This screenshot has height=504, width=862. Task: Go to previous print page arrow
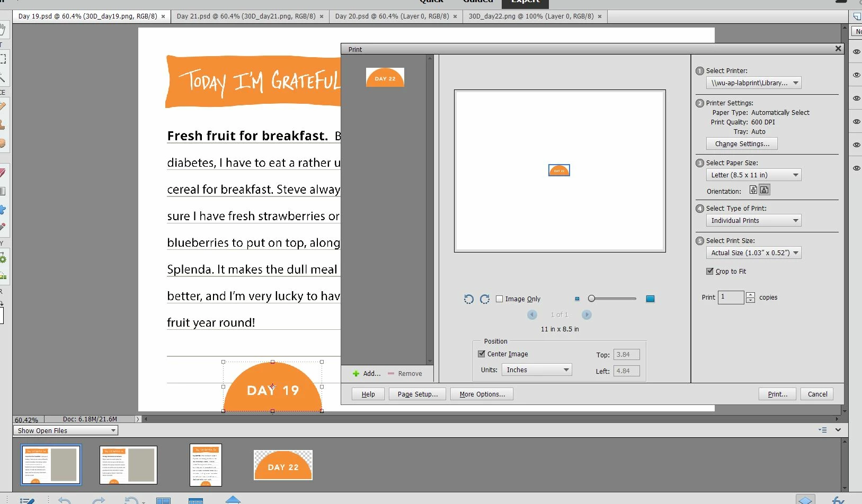pos(532,315)
